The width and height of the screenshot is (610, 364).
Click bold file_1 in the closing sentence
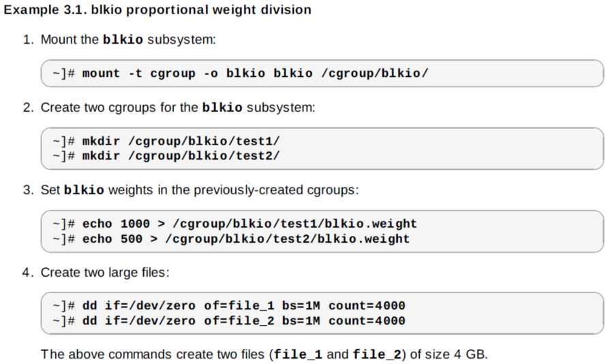coord(297,354)
